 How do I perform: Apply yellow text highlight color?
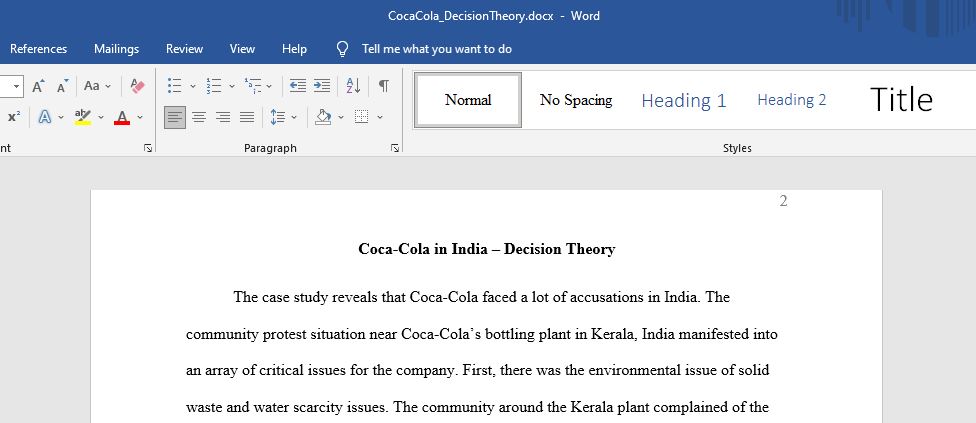click(82, 117)
